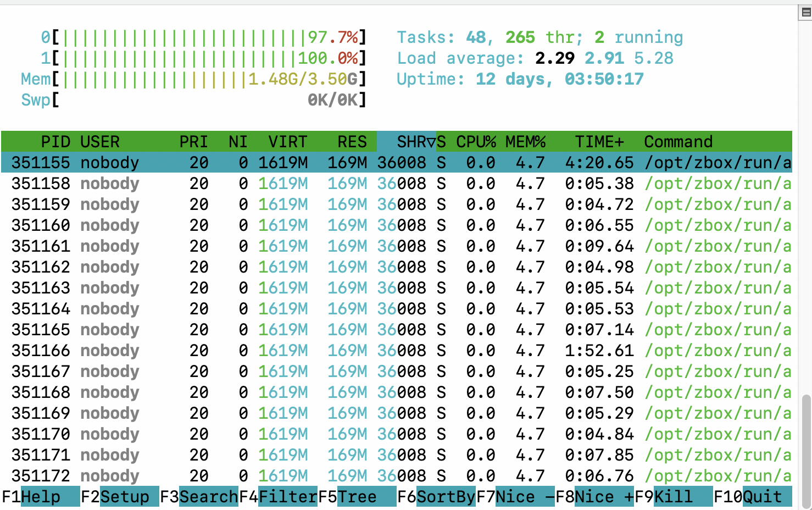Open F2 Setup in the function bar

pos(119,497)
